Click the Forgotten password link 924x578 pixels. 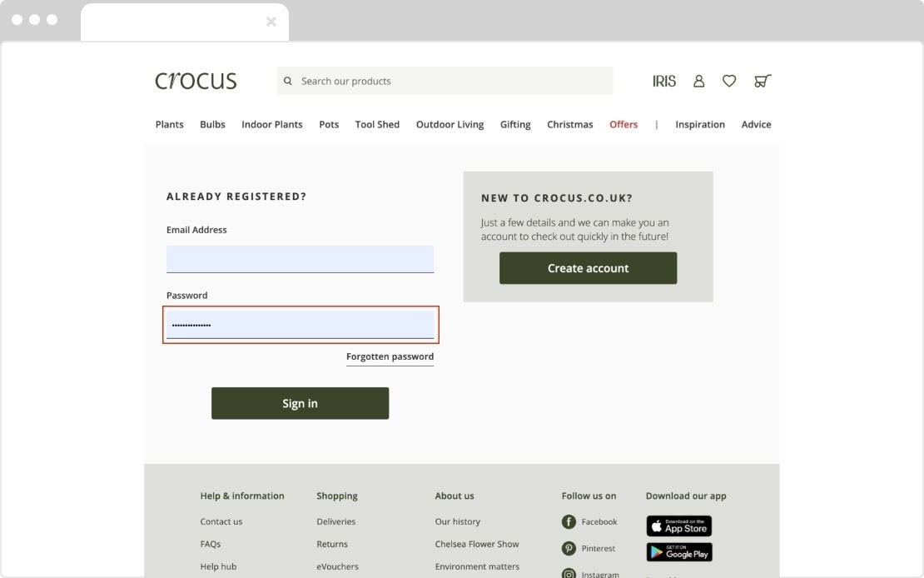390,356
